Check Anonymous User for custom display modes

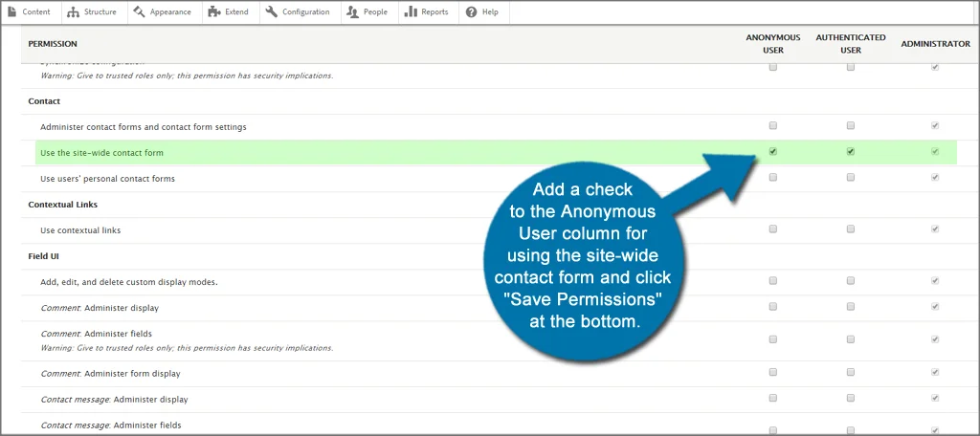point(773,281)
